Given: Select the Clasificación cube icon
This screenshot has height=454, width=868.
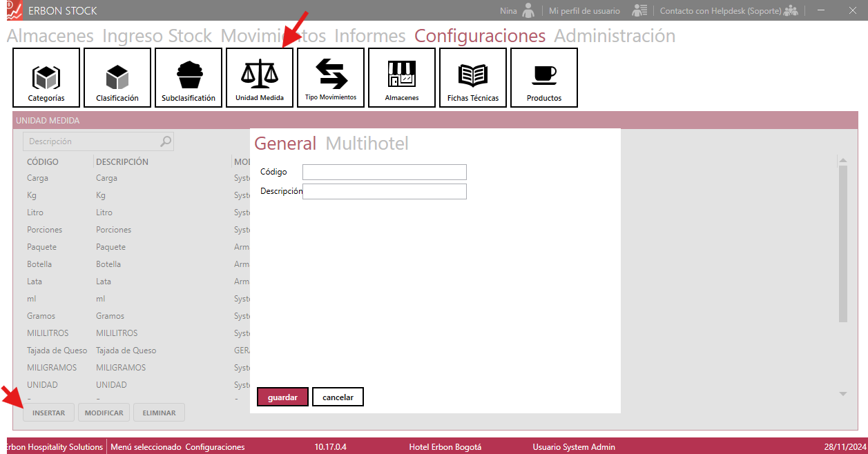Looking at the screenshot, I should (x=117, y=77).
